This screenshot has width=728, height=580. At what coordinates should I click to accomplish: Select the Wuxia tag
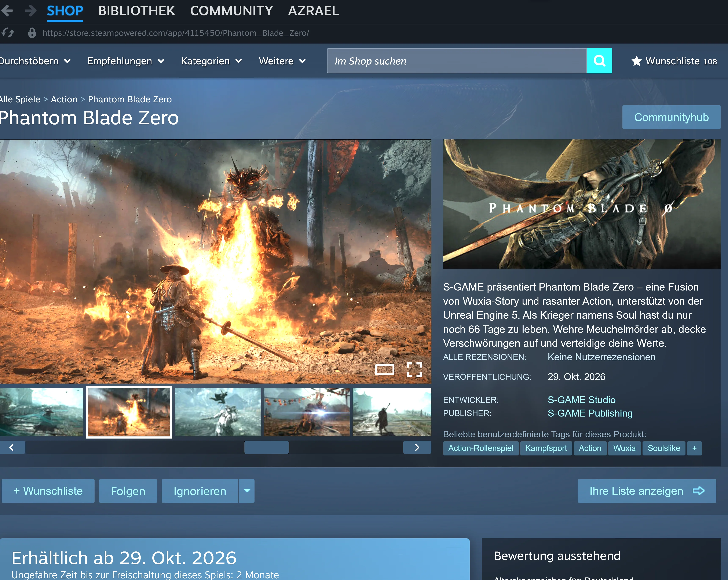pos(624,448)
